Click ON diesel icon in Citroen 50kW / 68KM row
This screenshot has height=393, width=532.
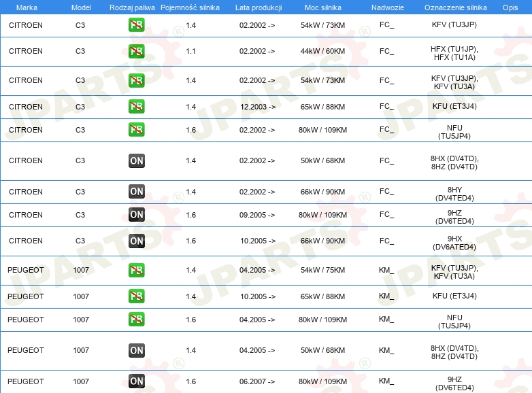(x=137, y=160)
